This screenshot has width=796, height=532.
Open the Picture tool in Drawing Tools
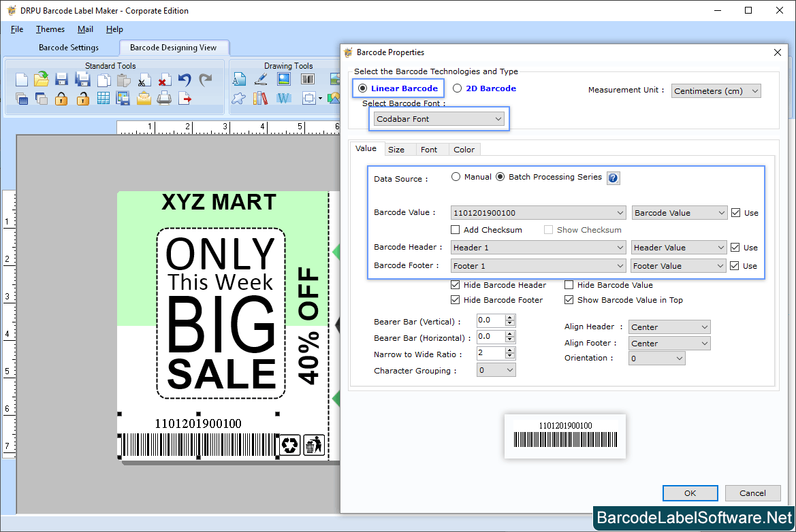click(x=283, y=79)
